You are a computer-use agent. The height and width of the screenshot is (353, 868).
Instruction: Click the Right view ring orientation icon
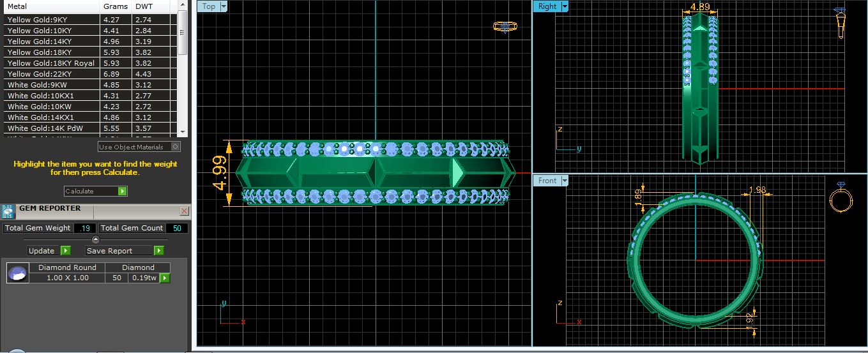tap(841, 24)
